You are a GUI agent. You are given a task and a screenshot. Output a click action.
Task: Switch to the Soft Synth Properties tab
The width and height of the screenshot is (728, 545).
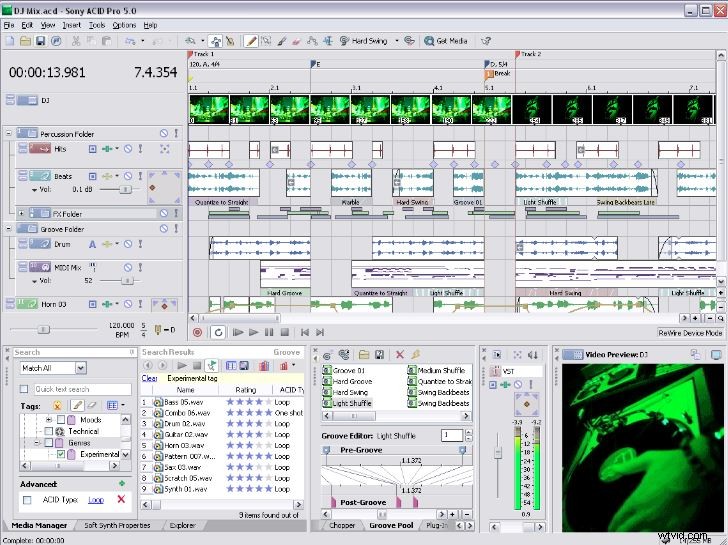click(117, 525)
